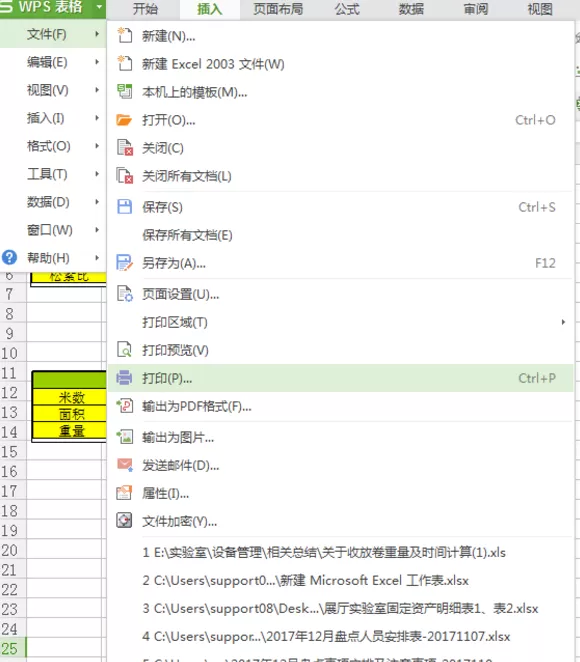
Task: Click the properties icon beside 属性
Action: click(x=124, y=493)
